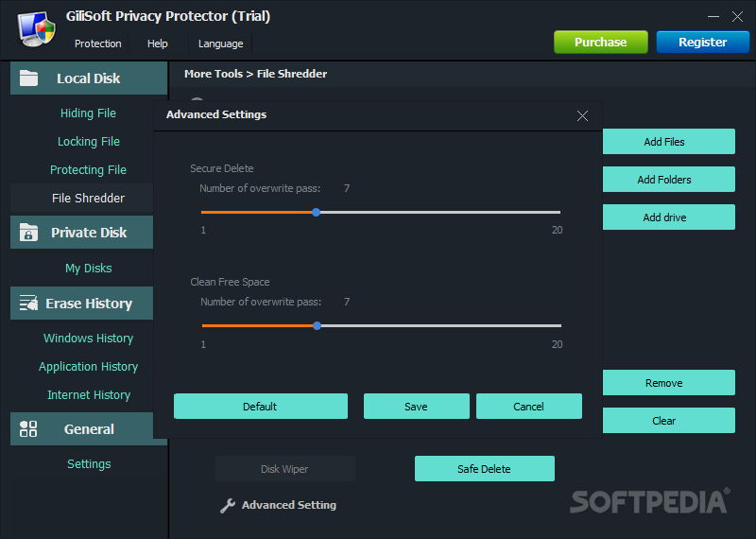
Task: Save the advanced settings
Action: (416, 407)
